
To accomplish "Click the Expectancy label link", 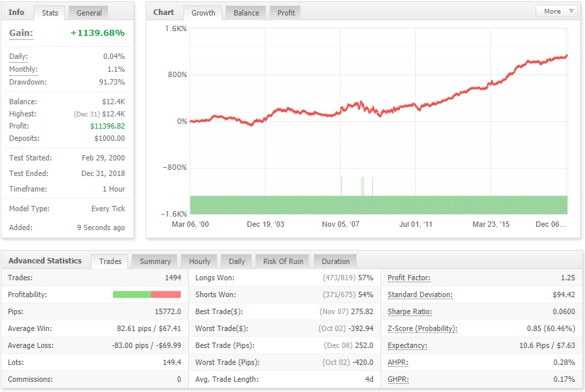I will (408, 346).
